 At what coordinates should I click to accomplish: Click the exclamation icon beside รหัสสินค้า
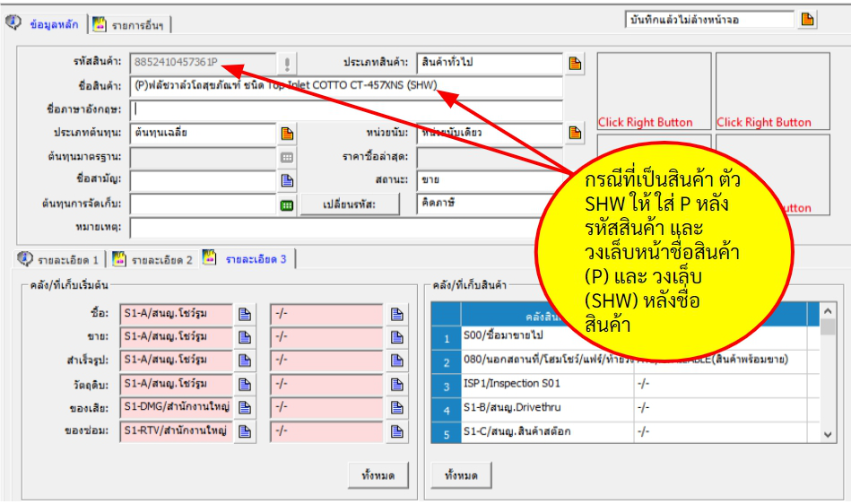pos(287,64)
